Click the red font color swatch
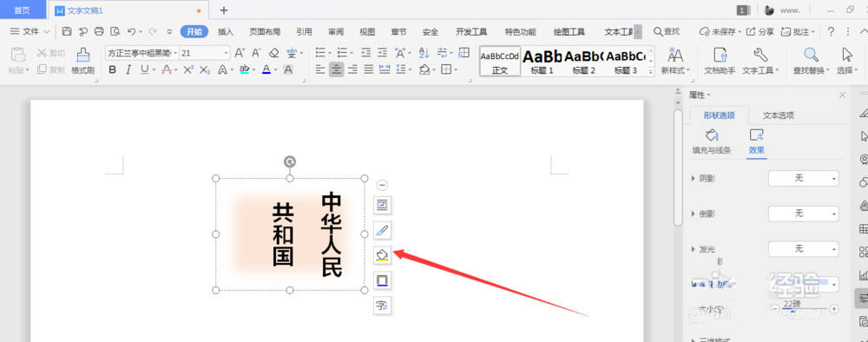This screenshot has width=868, height=342. pyautogui.click(x=266, y=69)
